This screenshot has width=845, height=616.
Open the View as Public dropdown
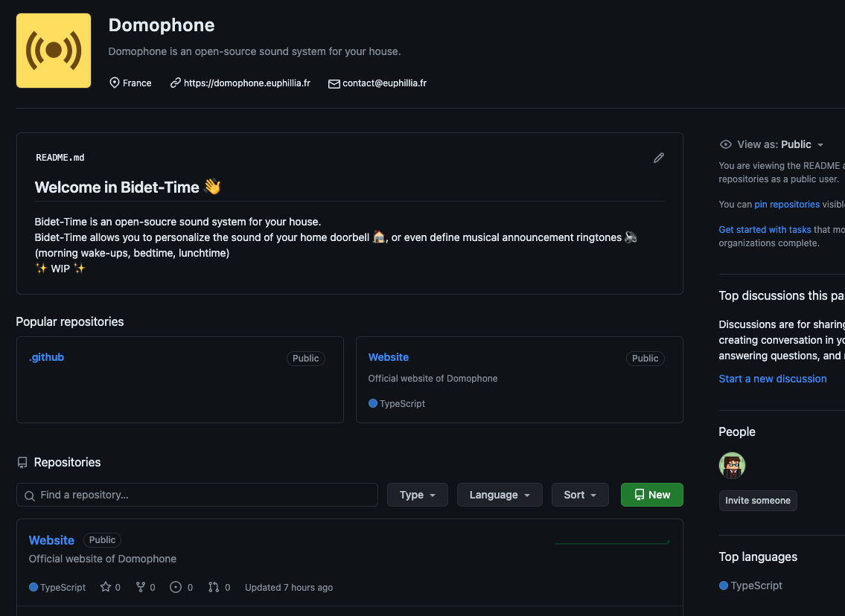point(772,144)
